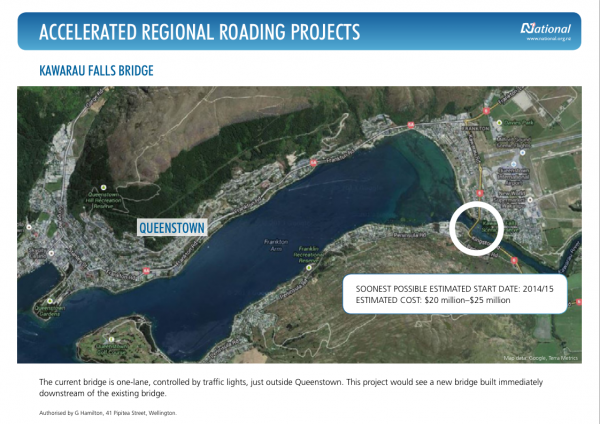Screen dimensions: 600x424
Task: Click the estimated start date info box
Action: 454,293
